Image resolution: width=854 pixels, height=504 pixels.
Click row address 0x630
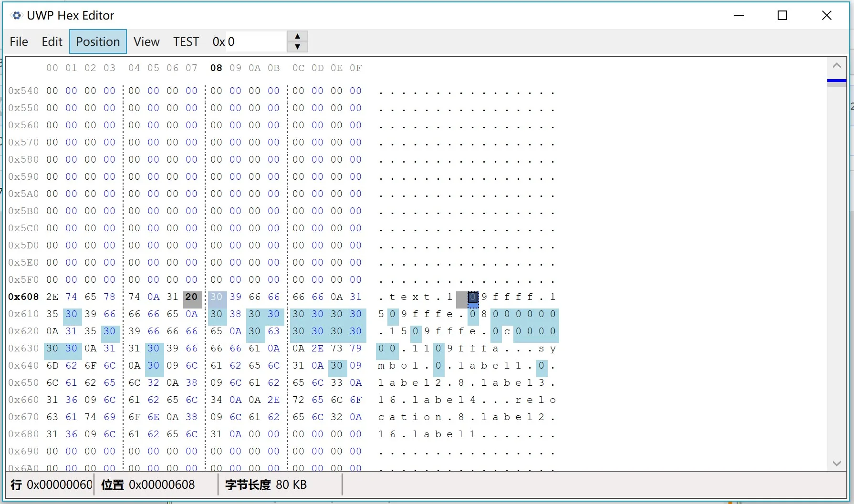[x=23, y=348]
